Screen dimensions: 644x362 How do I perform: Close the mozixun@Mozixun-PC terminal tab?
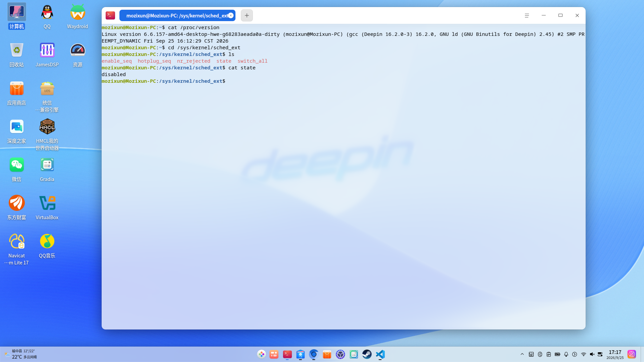231,15
